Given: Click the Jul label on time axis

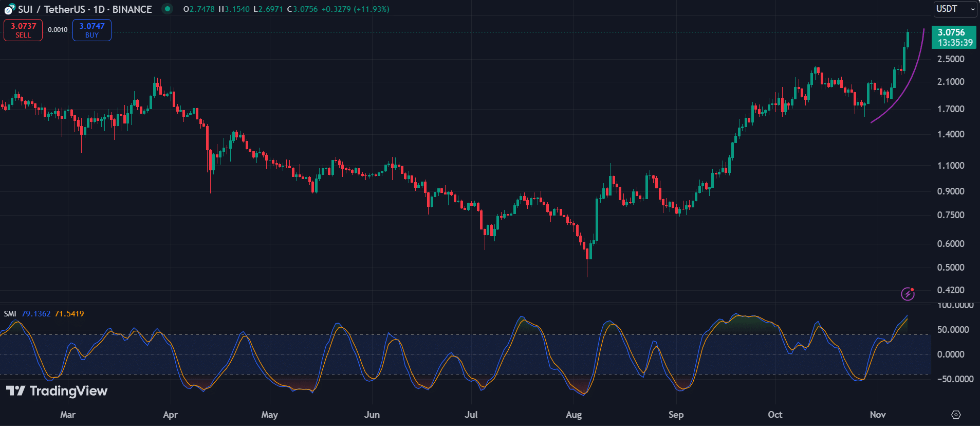Looking at the screenshot, I should click(471, 415).
